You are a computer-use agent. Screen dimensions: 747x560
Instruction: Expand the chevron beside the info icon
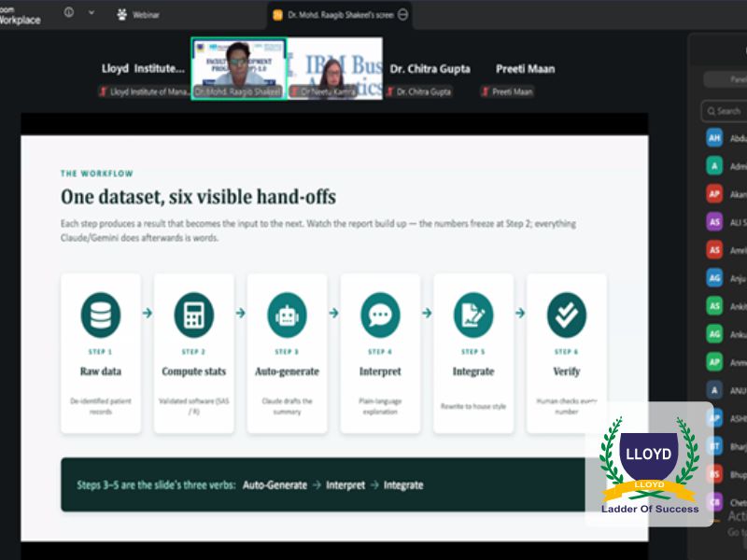(x=91, y=13)
